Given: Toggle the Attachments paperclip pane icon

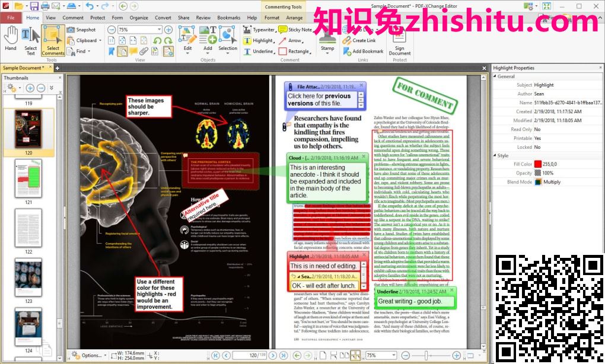Looking at the screenshot, I should [144, 52].
